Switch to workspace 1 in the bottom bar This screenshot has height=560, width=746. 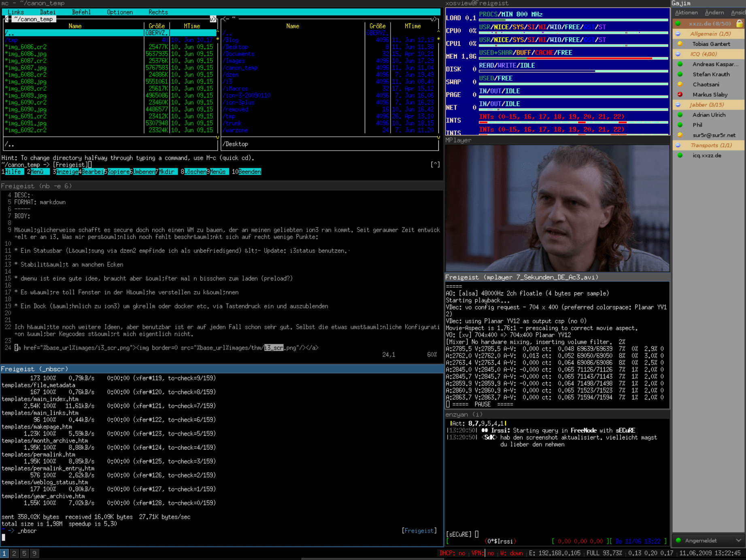point(4,553)
